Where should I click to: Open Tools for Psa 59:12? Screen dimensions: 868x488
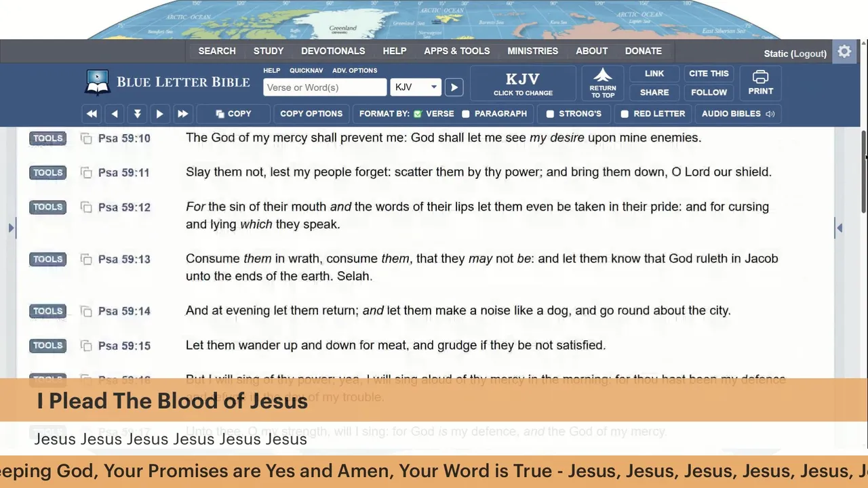pyautogui.click(x=47, y=207)
